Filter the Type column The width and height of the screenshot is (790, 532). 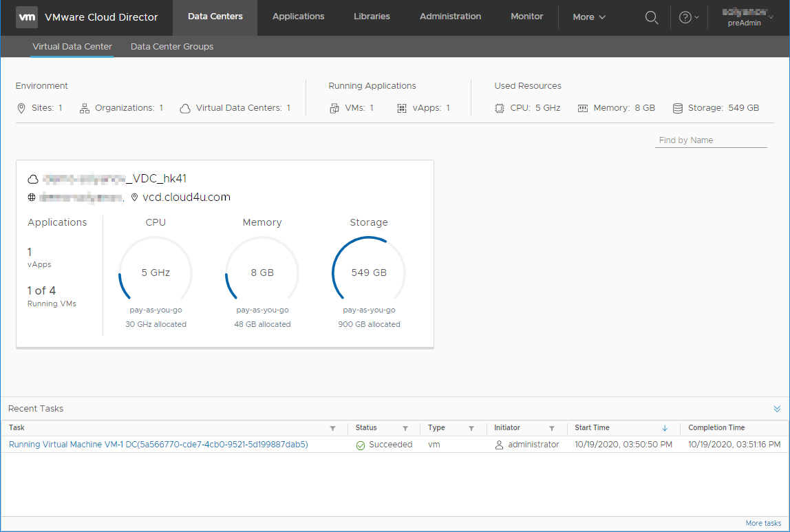click(x=471, y=428)
